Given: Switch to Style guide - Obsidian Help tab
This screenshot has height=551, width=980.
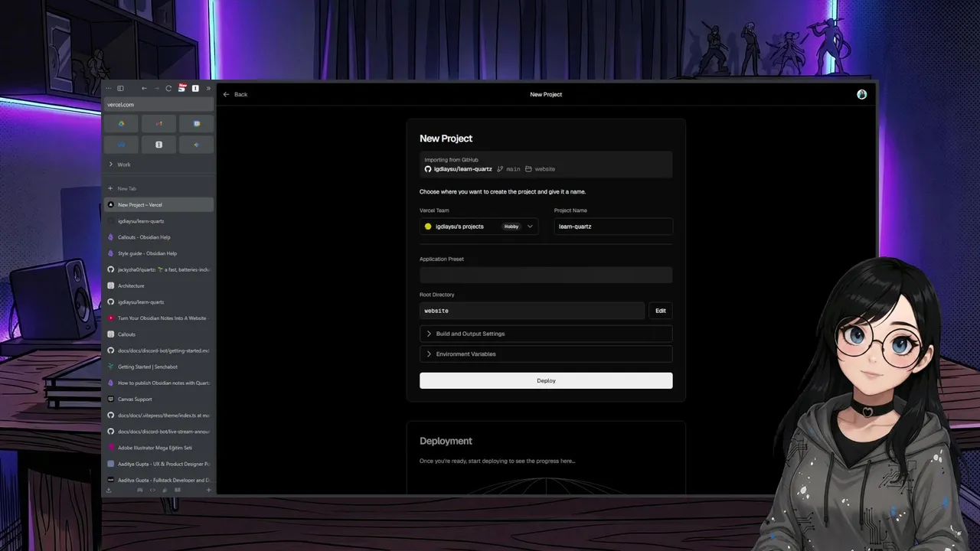Looking at the screenshot, I should click(x=158, y=253).
